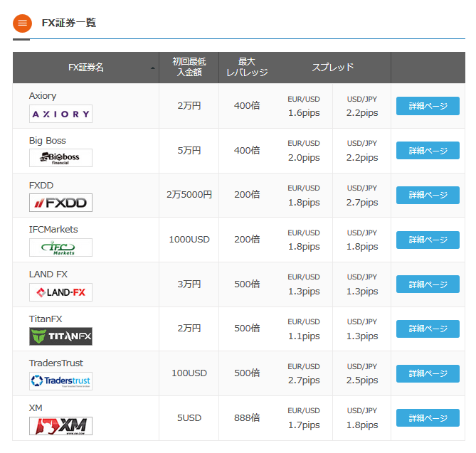Image resolution: width=476 pixels, height=453 pixels.
Task: Click the Traderstrust logo
Action: 60,381
